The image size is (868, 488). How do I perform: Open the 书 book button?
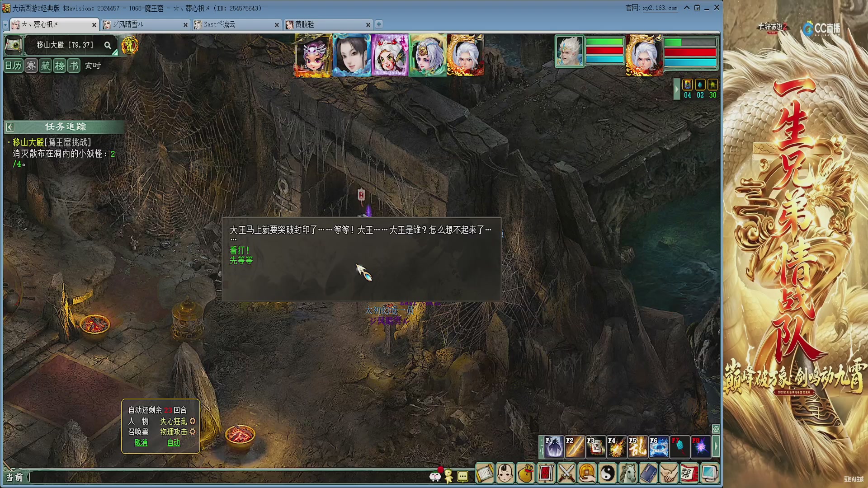[x=74, y=66]
